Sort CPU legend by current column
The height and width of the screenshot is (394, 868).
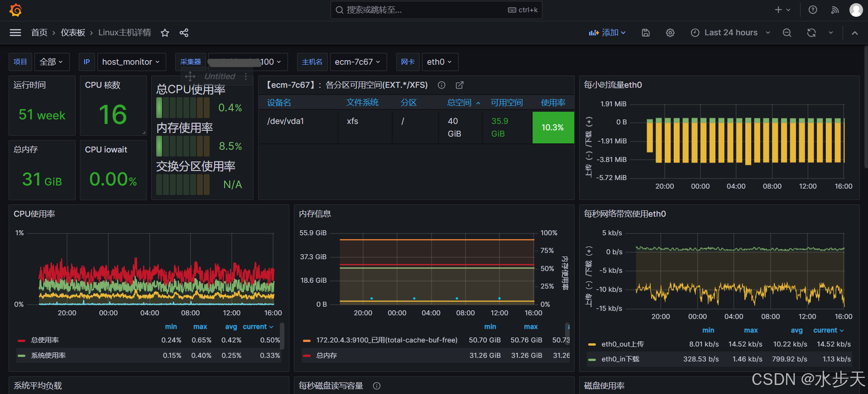tap(258, 327)
